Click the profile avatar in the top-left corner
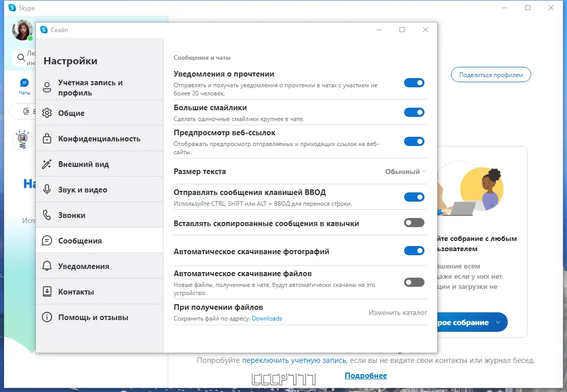 (22, 29)
